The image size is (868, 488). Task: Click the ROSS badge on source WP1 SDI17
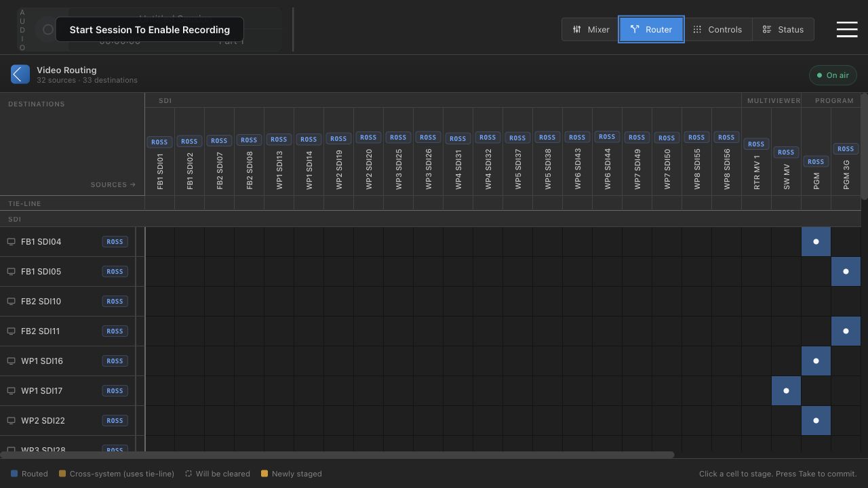[x=115, y=391]
